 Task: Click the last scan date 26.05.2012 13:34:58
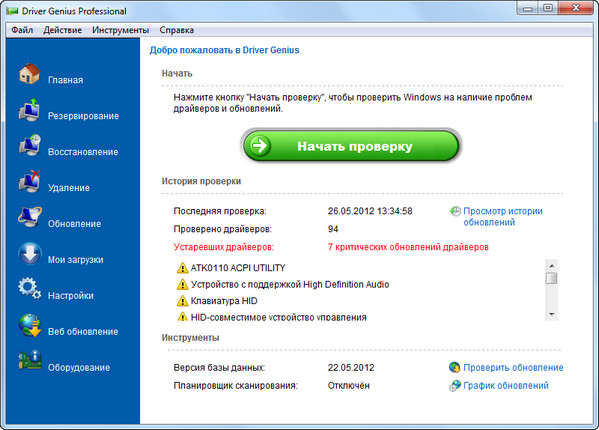click(x=370, y=211)
